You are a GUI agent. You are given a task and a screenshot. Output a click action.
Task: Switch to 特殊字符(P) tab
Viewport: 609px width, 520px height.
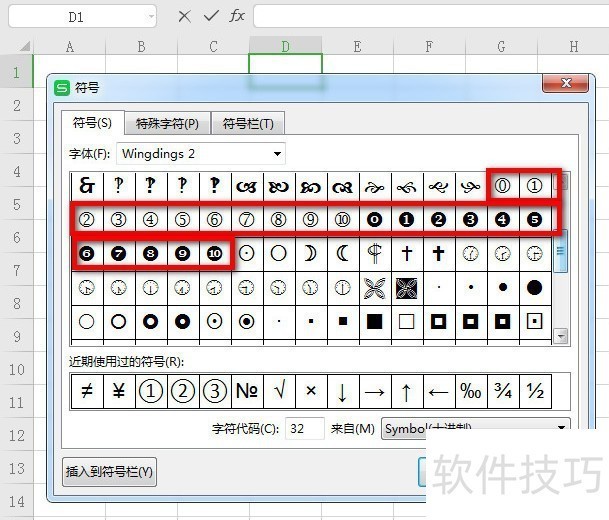point(167,124)
